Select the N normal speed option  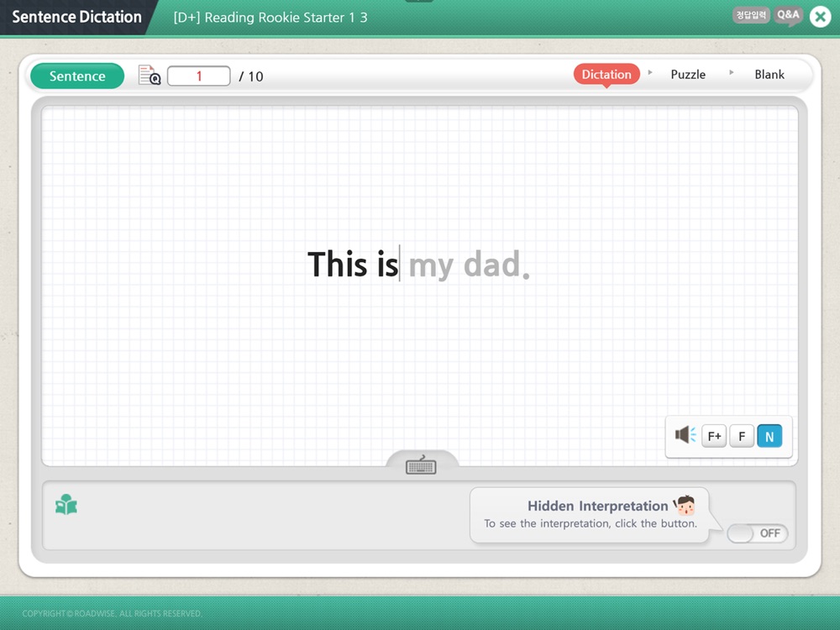coord(769,436)
